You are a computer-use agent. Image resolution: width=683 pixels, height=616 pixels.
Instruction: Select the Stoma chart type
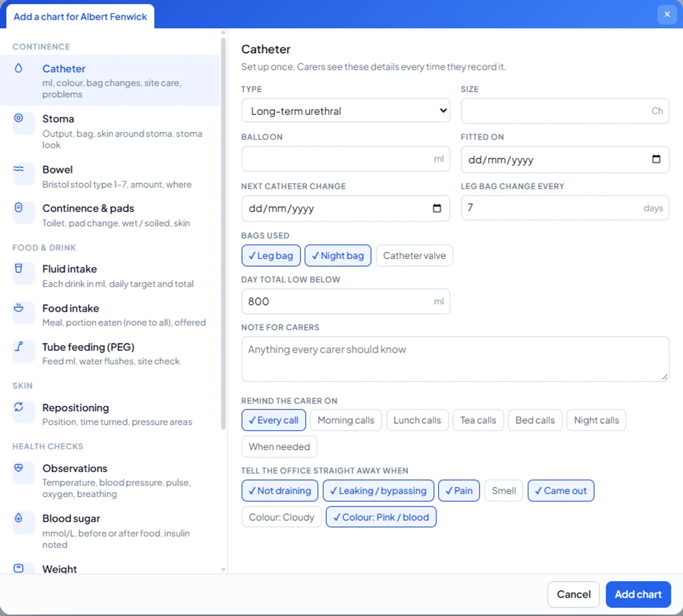[x=110, y=131]
